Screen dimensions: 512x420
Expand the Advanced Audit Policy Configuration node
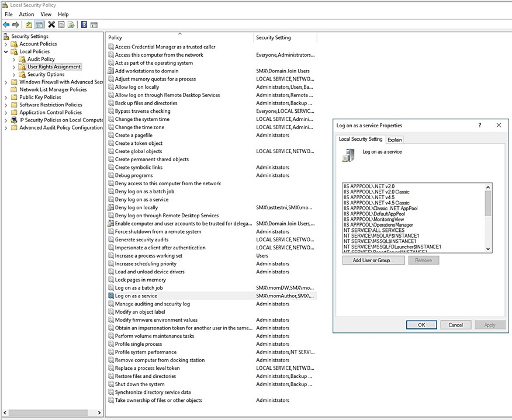click(x=6, y=128)
